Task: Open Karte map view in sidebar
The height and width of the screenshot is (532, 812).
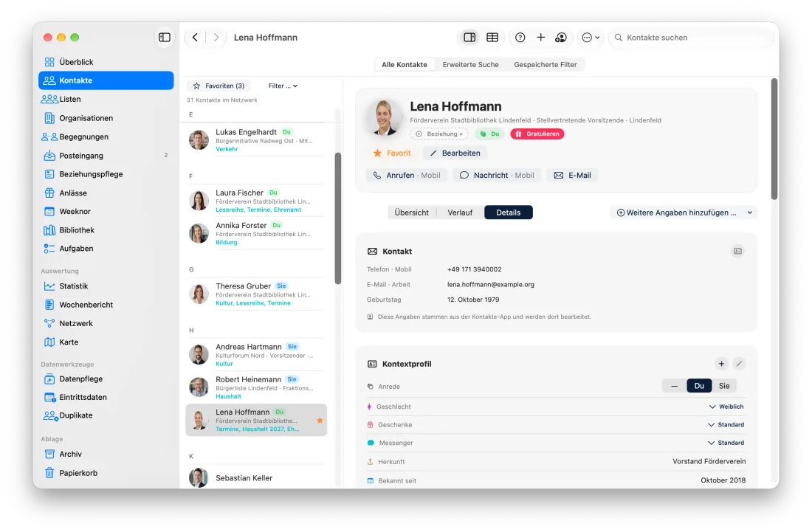Action: pyautogui.click(x=106, y=342)
